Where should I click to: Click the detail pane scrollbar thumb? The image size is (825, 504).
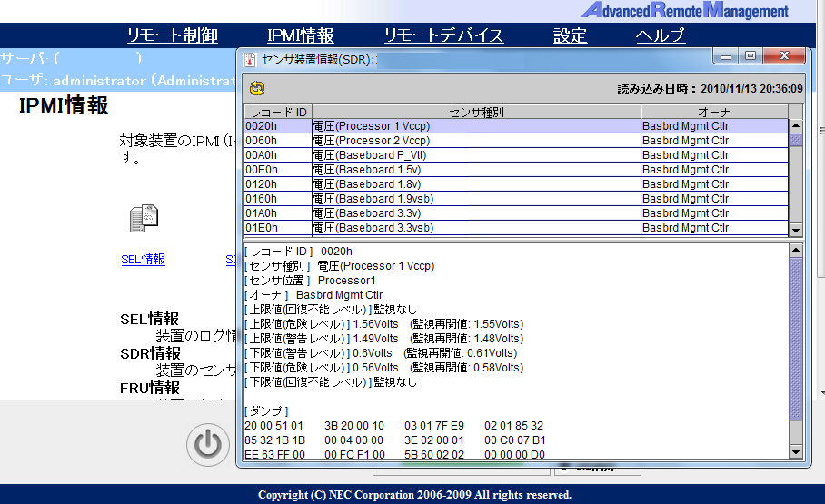796,339
